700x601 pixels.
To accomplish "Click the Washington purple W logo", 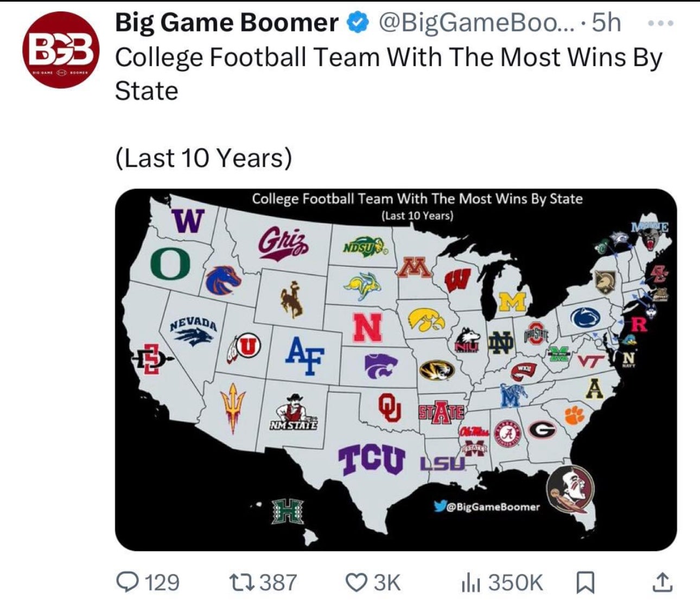I will [188, 221].
